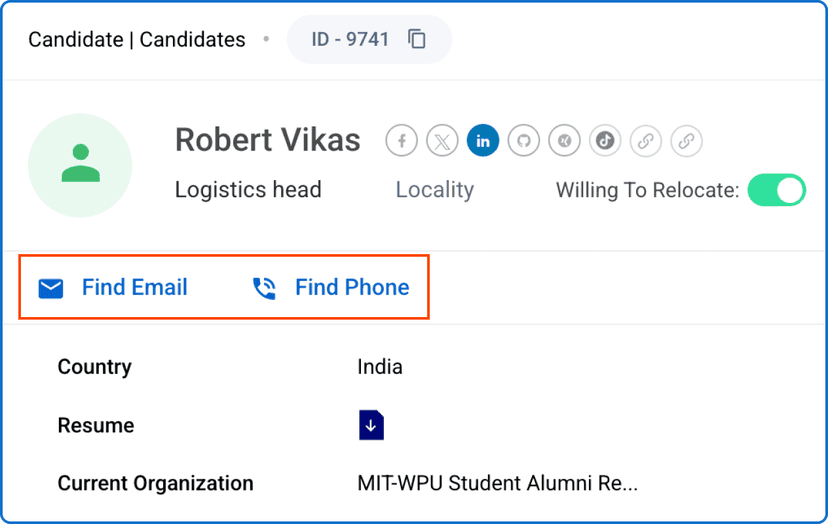
Task: Click the Locality field
Action: pyautogui.click(x=434, y=190)
